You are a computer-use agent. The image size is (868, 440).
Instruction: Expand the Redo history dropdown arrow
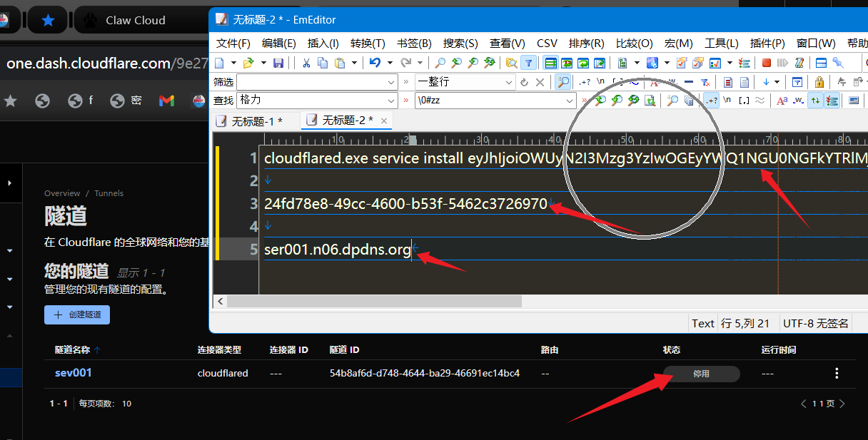(420, 63)
